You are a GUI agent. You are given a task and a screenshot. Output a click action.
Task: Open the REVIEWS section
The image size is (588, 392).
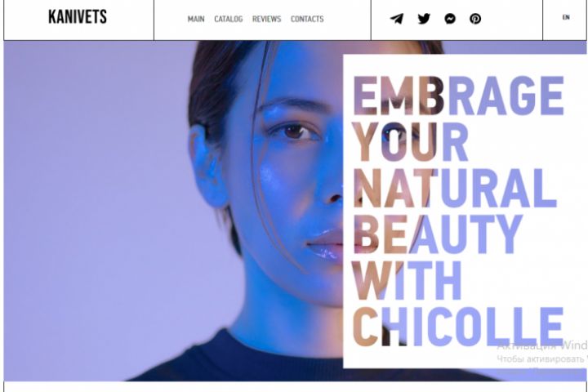tap(266, 19)
